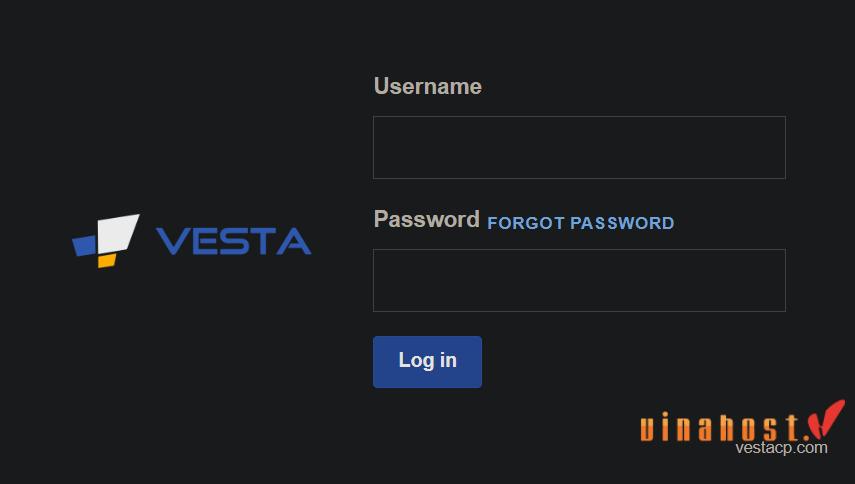Click the yellow square of Vesta logo
The height and width of the screenshot is (484, 855).
tap(106, 260)
